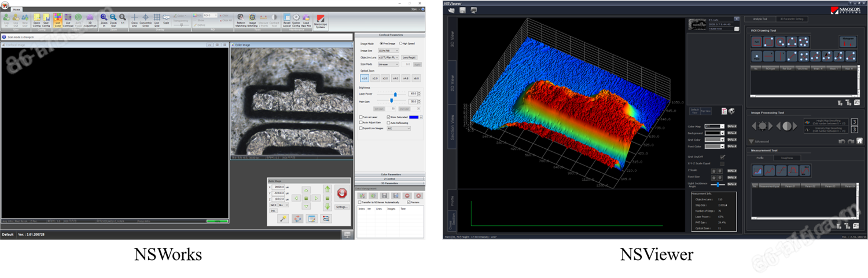The width and height of the screenshot is (868, 278).
Task: Activate Live Color mode in NSWorks
Action: coord(57,20)
